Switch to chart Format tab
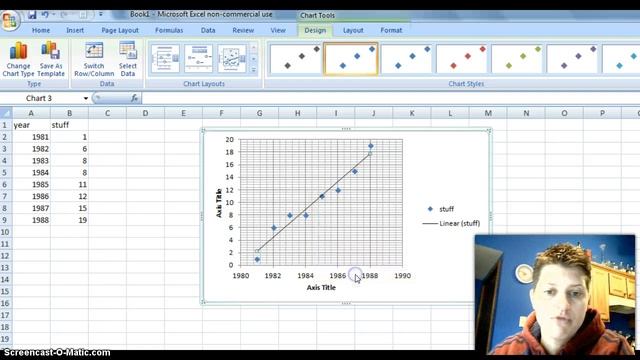 click(x=391, y=30)
